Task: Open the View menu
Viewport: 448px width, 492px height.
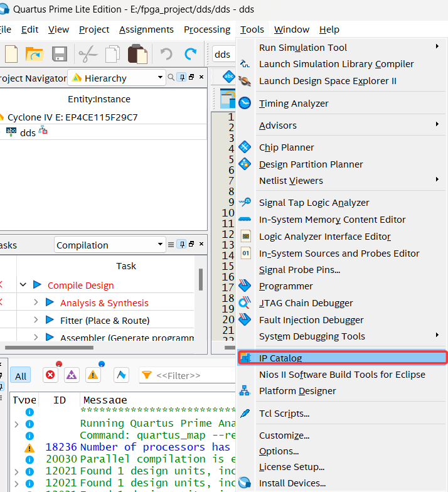Action: coord(59,29)
